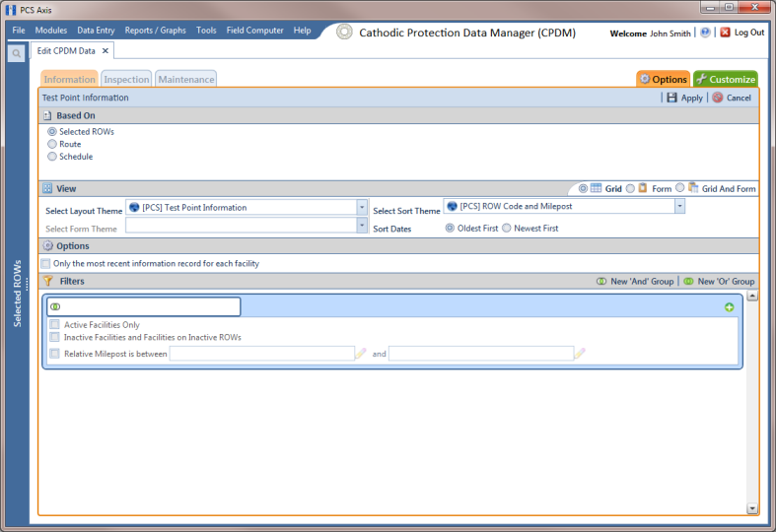Click the green plus add filter icon

pos(729,307)
